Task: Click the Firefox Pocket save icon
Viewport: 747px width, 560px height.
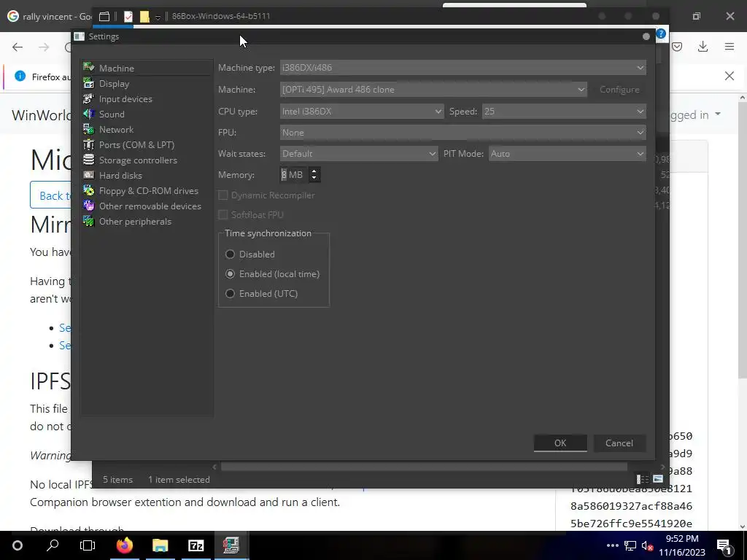Action: click(677, 47)
